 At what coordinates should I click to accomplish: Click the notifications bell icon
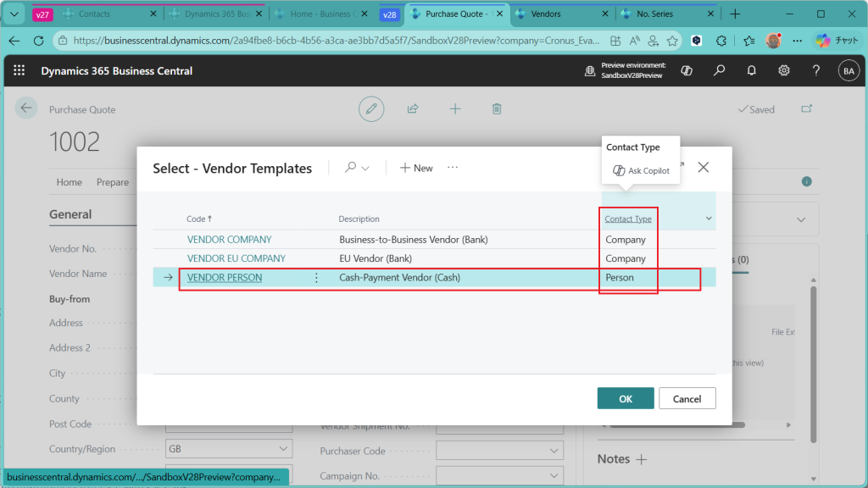751,71
